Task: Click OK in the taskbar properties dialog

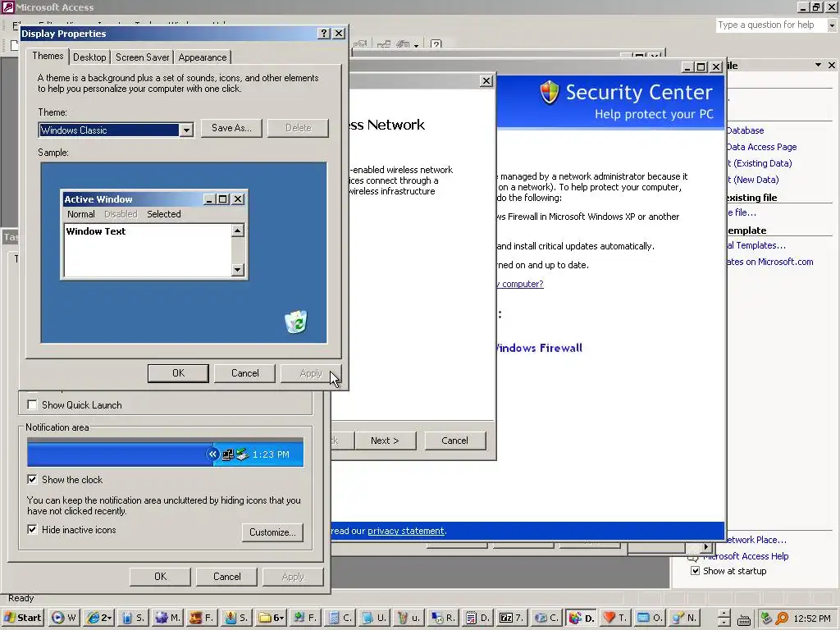Action: click(x=160, y=577)
